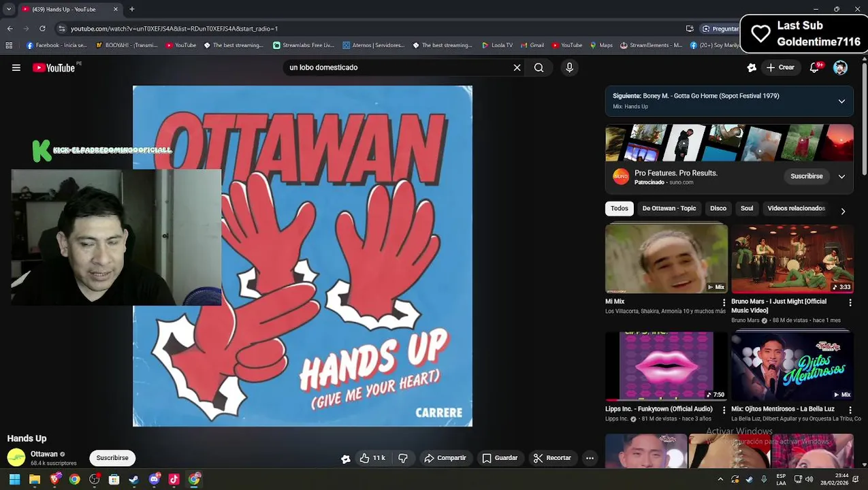Open Aternos Servidores bookmark
Viewport: 868px width, 490px height.
tap(374, 46)
